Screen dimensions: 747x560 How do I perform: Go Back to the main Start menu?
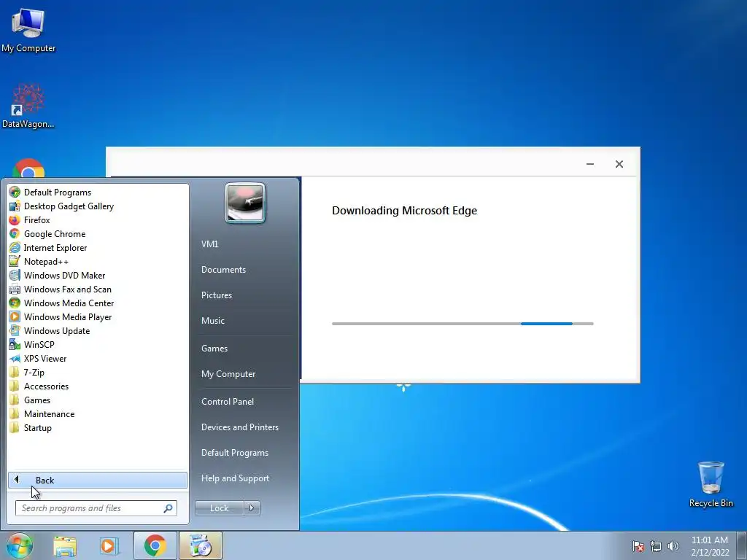98,480
